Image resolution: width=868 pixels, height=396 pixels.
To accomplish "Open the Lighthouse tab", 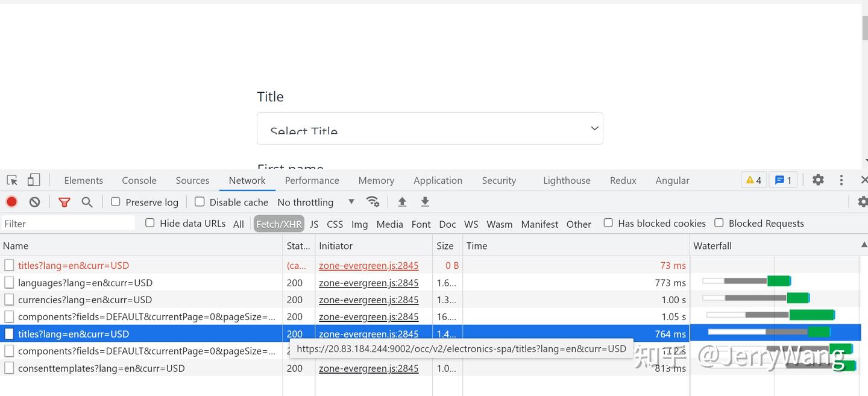I will (x=567, y=180).
